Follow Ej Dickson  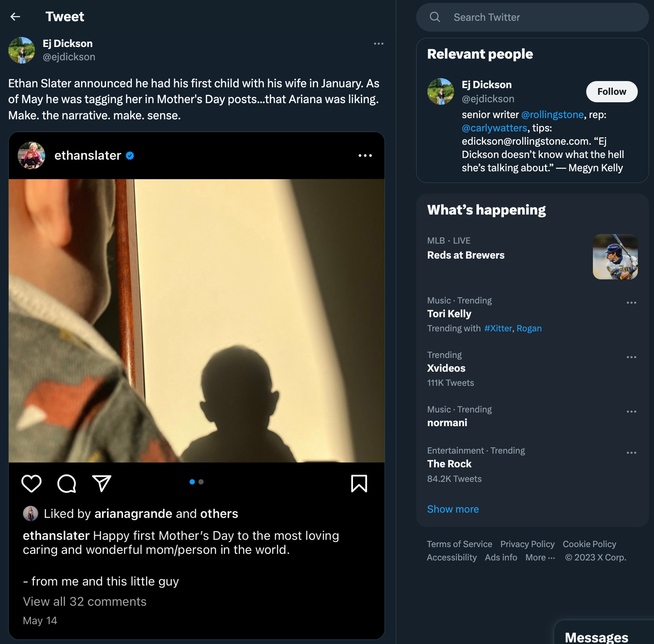click(612, 91)
